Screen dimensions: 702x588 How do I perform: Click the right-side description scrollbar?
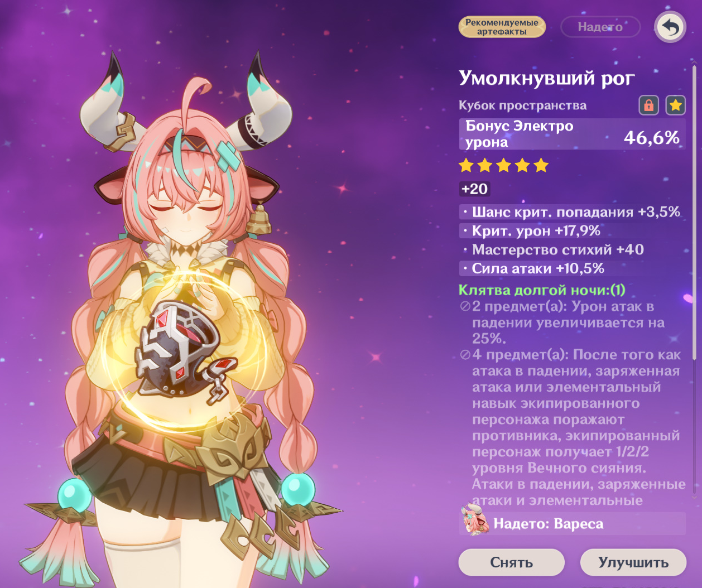(694, 212)
